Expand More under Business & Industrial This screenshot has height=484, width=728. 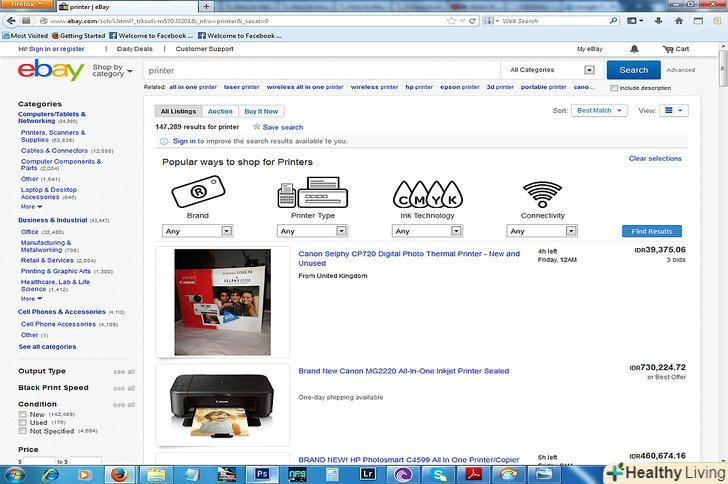tap(32, 299)
